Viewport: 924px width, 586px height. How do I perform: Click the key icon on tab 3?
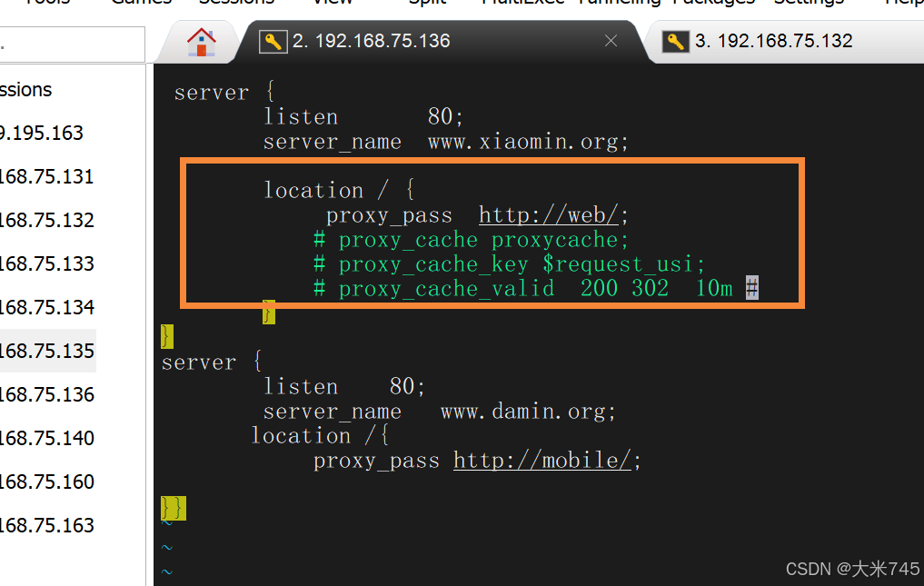pyautogui.click(x=675, y=42)
